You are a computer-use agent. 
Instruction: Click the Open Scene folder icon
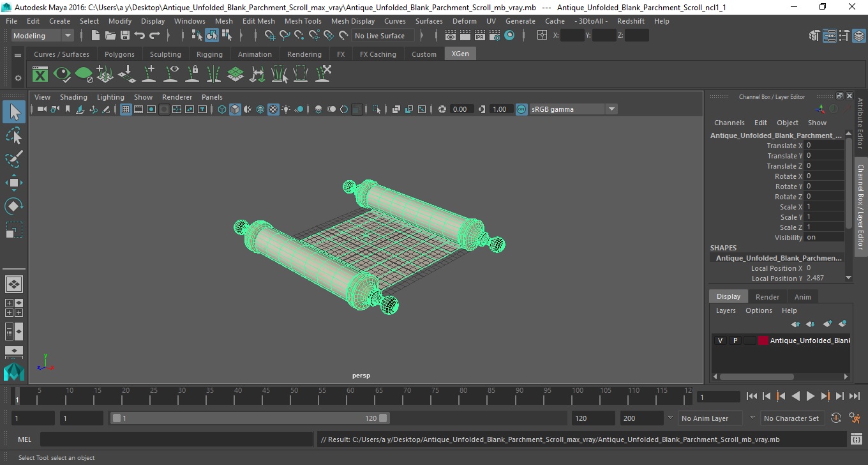pyautogui.click(x=110, y=36)
